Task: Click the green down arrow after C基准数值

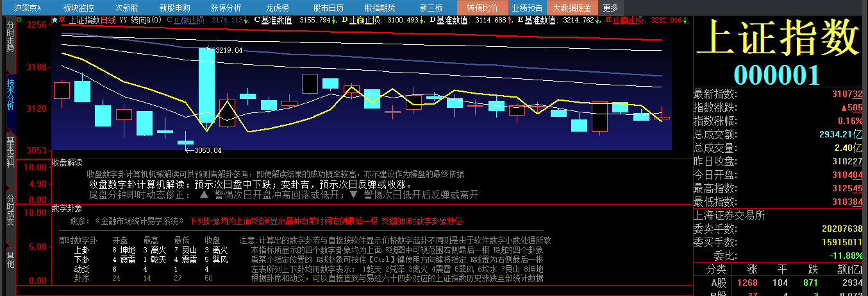Action: click(x=334, y=20)
